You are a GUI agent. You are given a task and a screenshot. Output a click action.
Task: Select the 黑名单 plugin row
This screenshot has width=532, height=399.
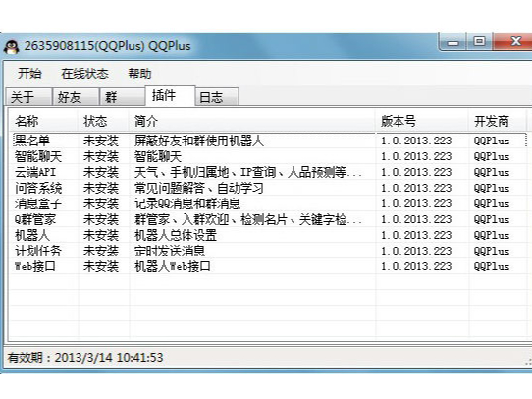[270, 141]
